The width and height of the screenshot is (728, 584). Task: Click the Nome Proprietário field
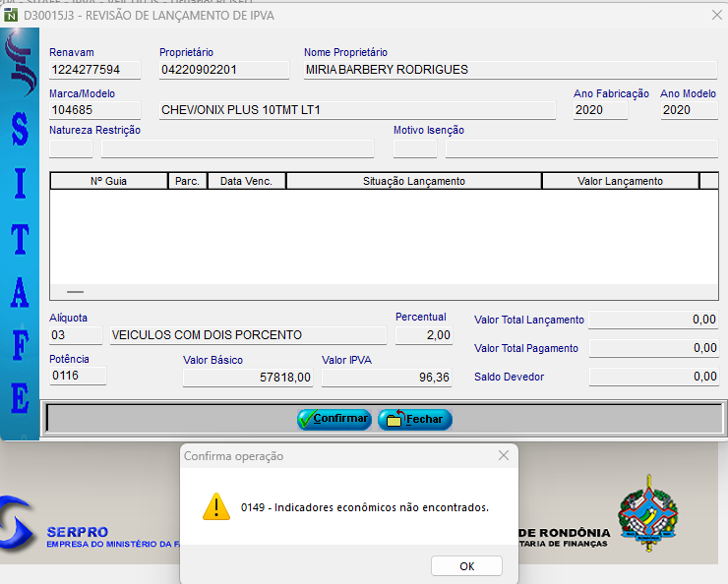[x=510, y=70]
